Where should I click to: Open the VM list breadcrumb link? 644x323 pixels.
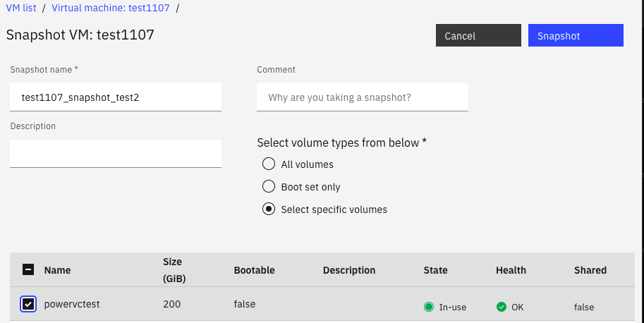pos(21,8)
